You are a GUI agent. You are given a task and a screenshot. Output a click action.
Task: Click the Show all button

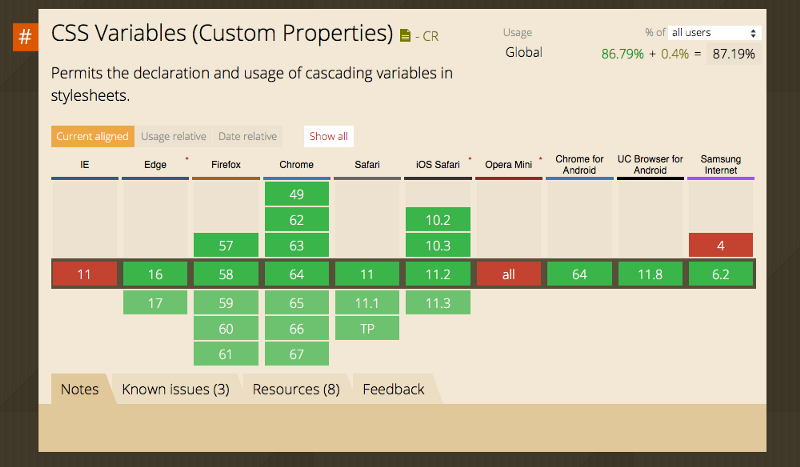pyautogui.click(x=329, y=136)
